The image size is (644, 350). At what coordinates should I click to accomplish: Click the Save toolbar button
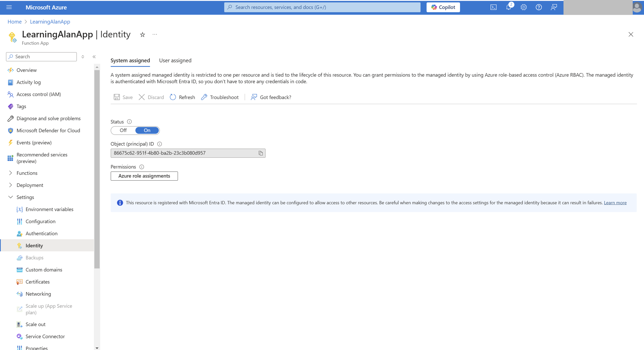[x=123, y=97]
